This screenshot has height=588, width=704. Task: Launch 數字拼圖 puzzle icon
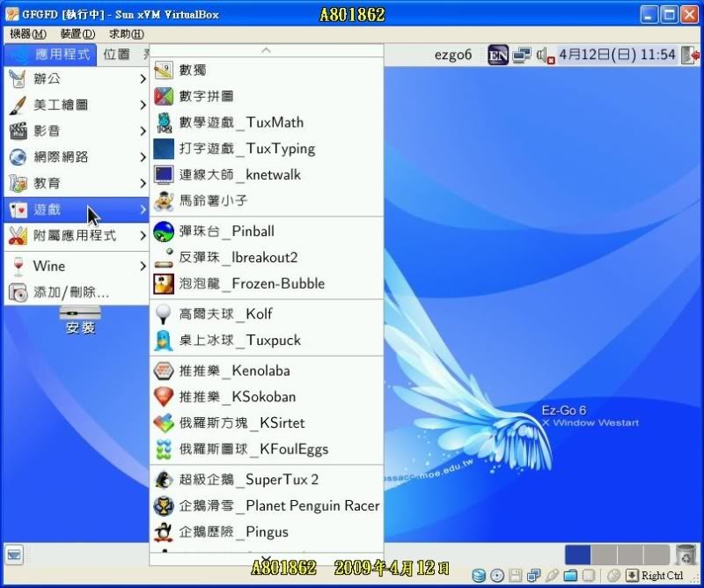[164, 96]
